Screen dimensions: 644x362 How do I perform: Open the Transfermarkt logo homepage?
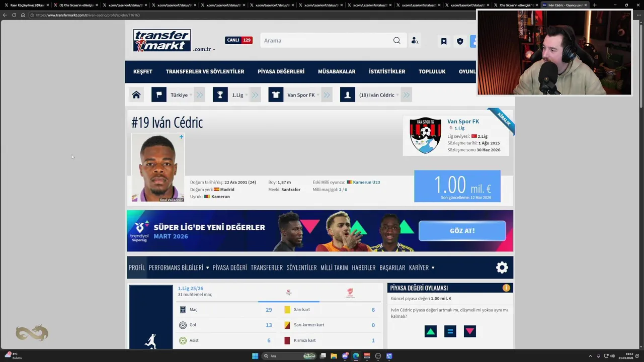162,40
